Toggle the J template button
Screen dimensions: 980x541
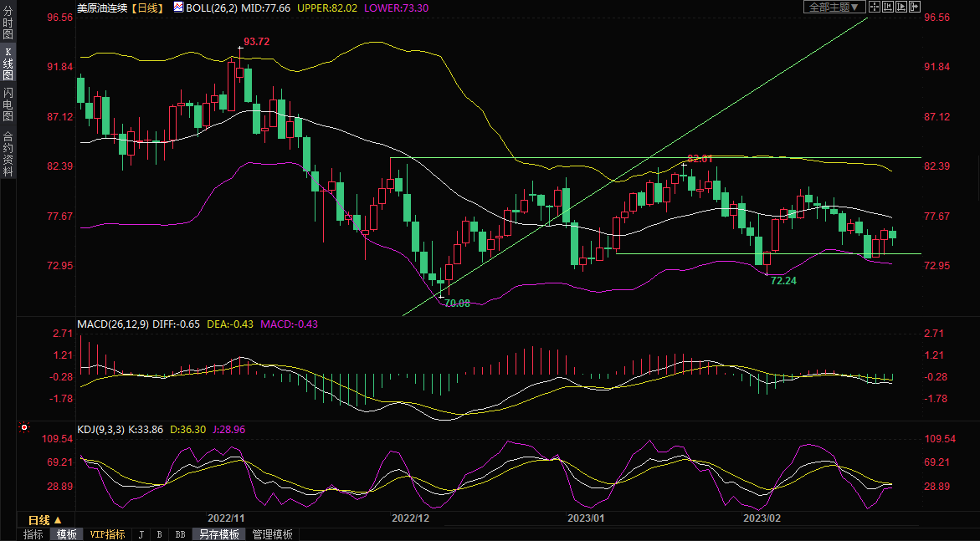point(141,534)
